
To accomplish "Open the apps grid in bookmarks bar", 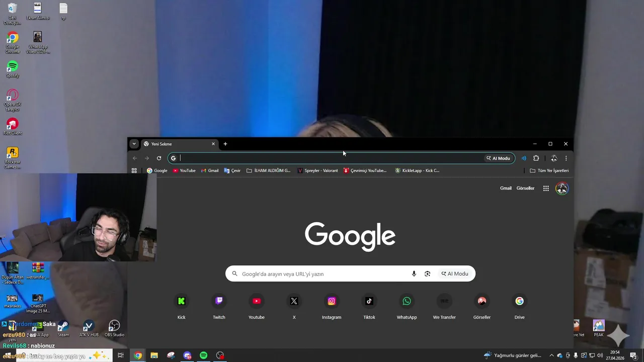I will [x=134, y=170].
